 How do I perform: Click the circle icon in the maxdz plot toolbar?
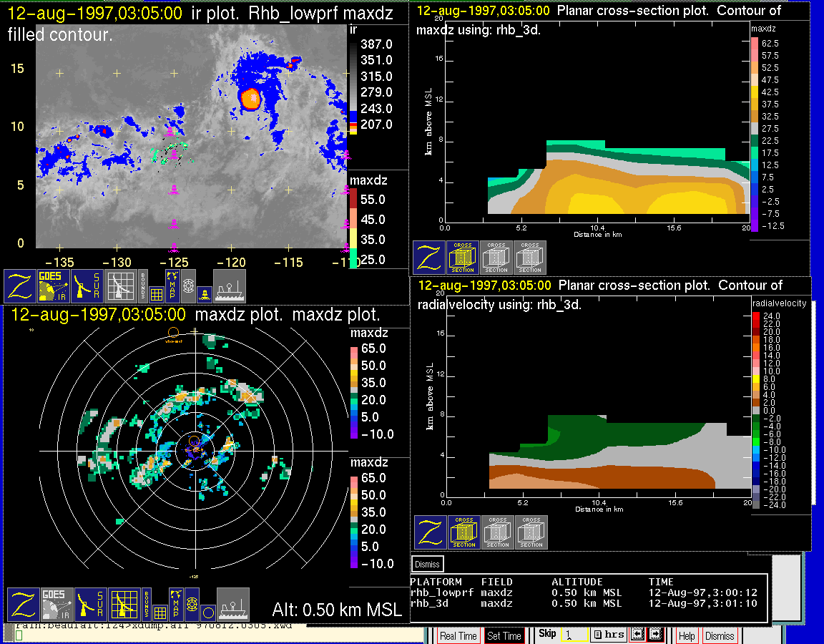(207, 613)
